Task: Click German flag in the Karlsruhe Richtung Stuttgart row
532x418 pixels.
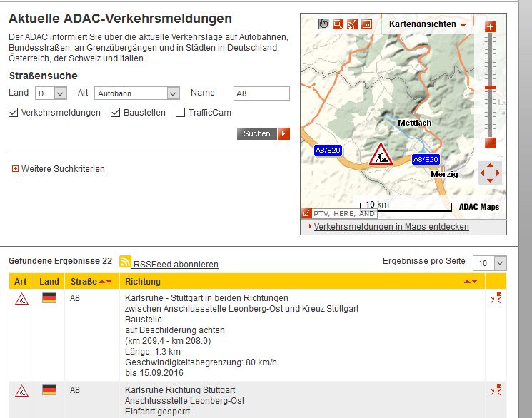Action: (49, 390)
